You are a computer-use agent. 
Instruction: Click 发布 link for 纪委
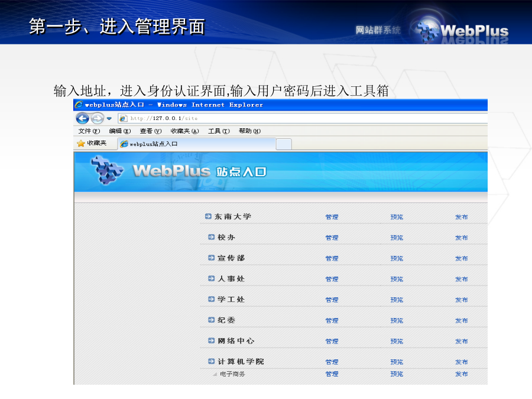pyautogui.click(x=462, y=320)
